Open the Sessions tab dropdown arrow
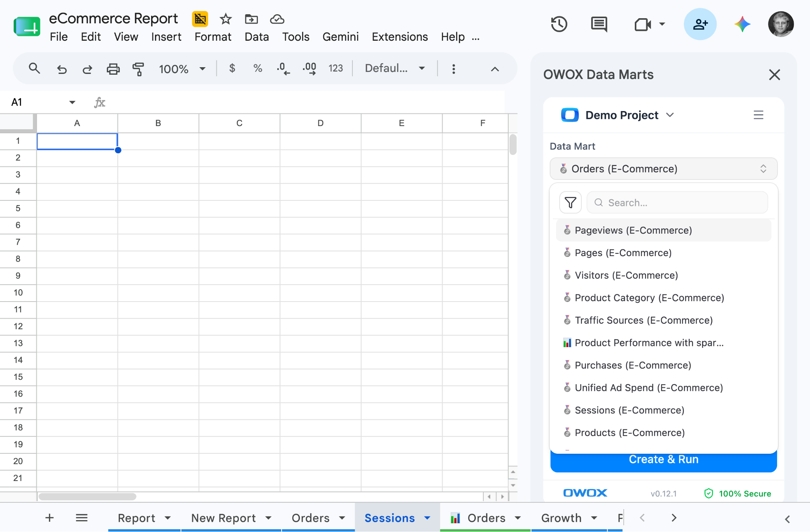 (427, 518)
